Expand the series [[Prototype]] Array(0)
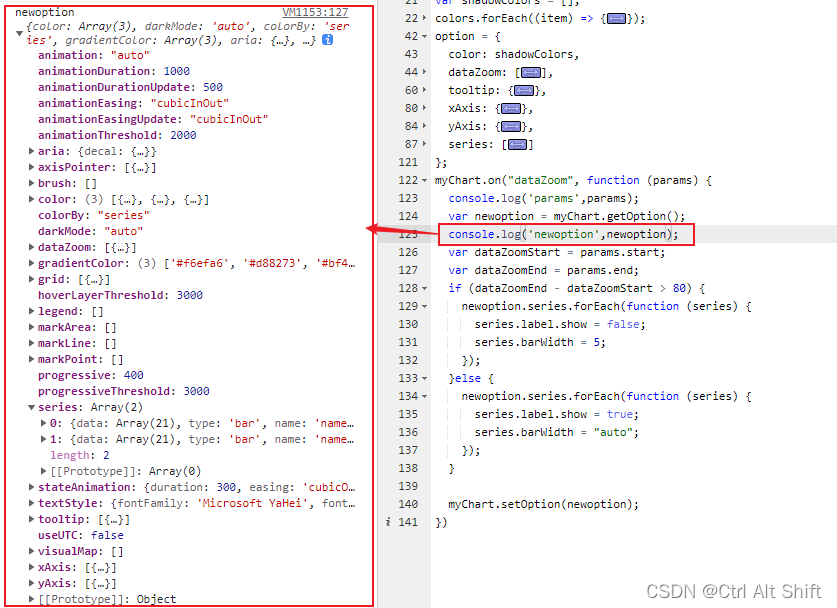The height and width of the screenshot is (608, 837). 43,471
